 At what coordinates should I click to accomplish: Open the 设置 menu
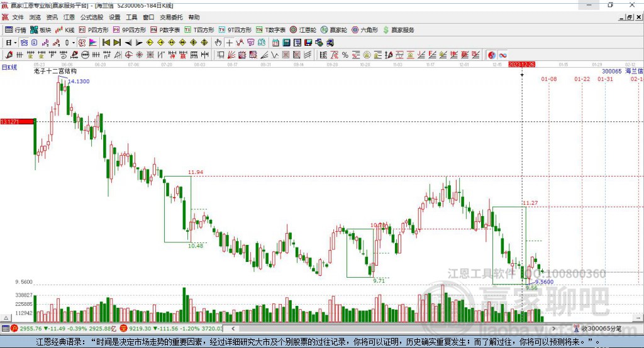point(114,17)
